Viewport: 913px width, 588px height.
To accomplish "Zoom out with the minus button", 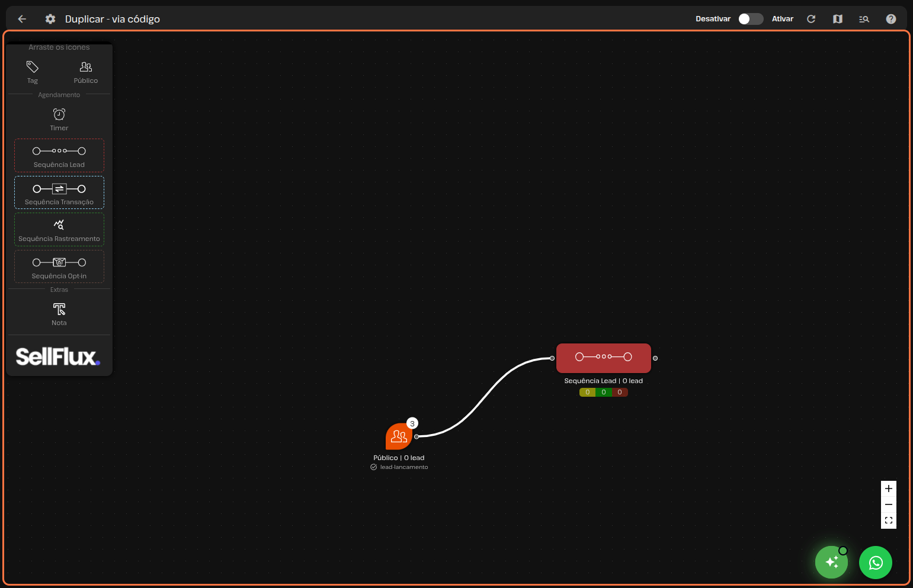I will pyautogui.click(x=888, y=505).
